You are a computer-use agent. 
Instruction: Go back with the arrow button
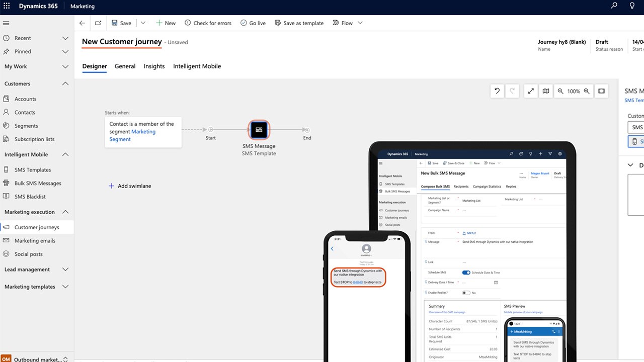click(83, 23)
